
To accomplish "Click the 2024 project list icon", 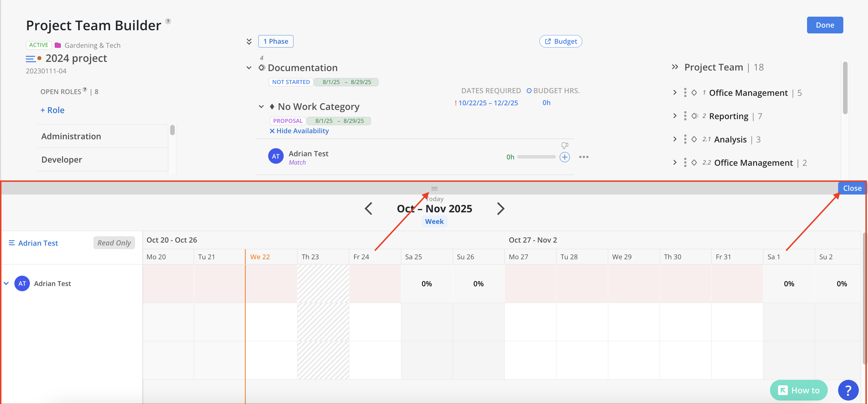I will point(30,59).
